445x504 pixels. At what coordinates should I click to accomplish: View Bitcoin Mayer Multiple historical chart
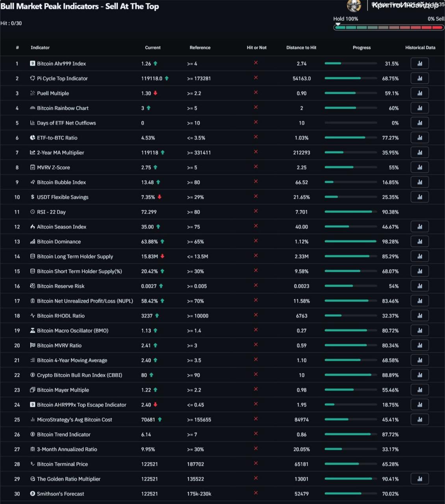(x=419, y=390)
